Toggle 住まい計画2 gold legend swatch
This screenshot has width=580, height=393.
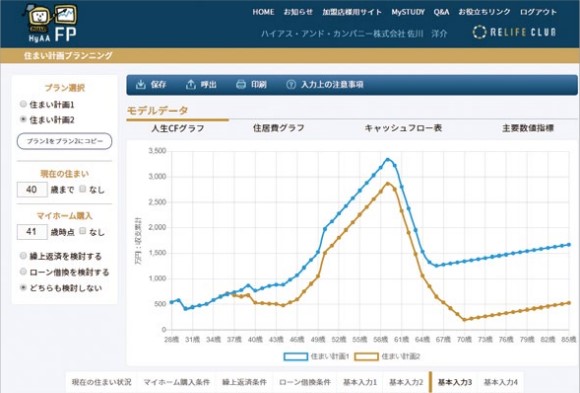366,356
